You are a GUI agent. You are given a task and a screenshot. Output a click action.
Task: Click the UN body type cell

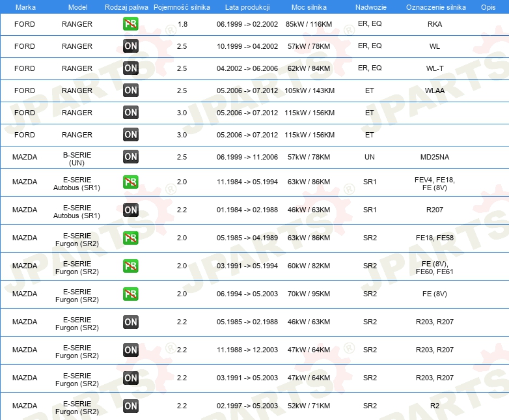(x=370, y=157)
